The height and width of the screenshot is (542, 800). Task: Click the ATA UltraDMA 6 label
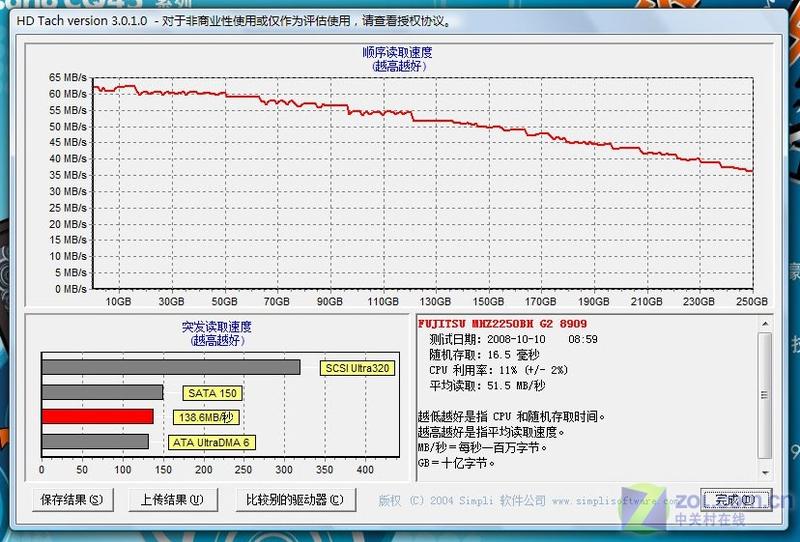click(211, 442)
